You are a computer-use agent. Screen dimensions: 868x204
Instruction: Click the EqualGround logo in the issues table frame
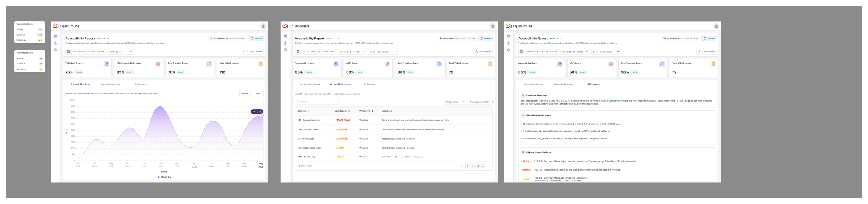pos(295,26)
